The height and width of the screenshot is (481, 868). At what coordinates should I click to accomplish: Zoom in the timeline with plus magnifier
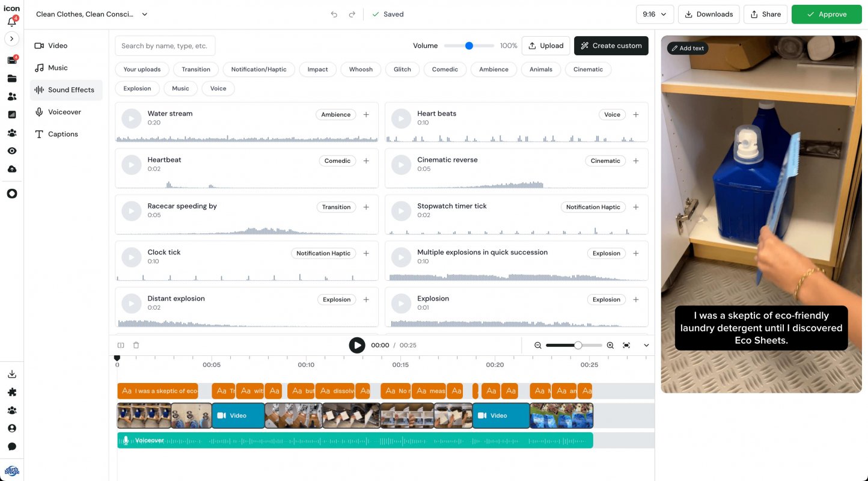tap(610, 345)
